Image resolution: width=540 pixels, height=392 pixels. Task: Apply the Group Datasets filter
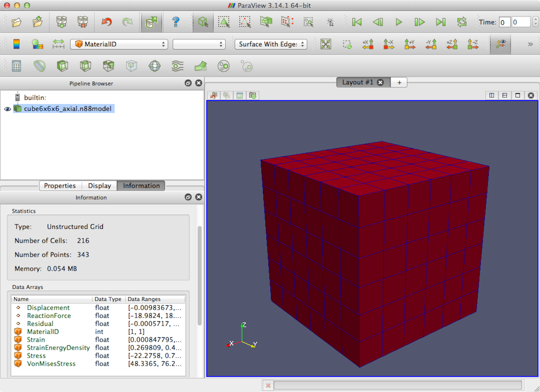[224, 65]
